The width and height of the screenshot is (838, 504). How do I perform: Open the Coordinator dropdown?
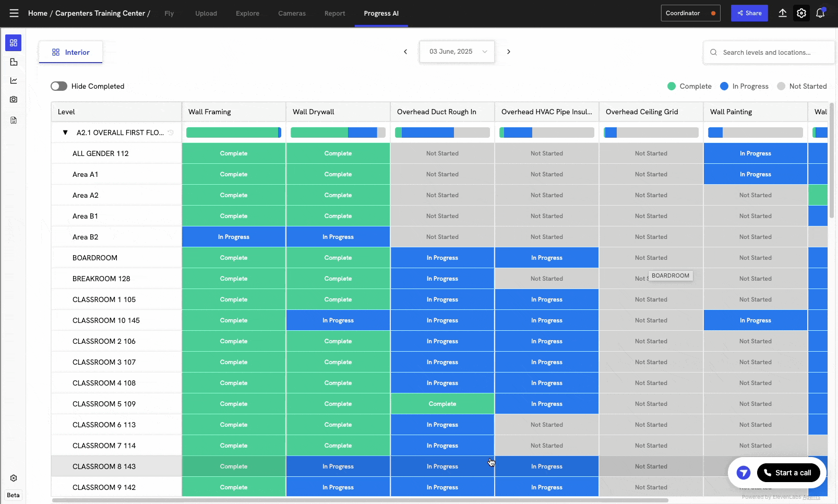pos(690,13)
